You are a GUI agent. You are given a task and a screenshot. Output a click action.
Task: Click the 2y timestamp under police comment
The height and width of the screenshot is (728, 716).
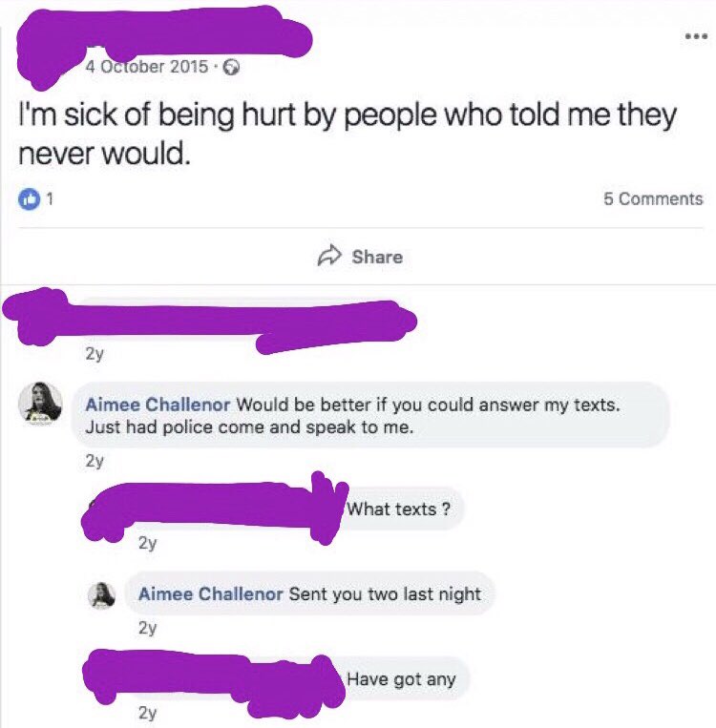click(95, 461)
